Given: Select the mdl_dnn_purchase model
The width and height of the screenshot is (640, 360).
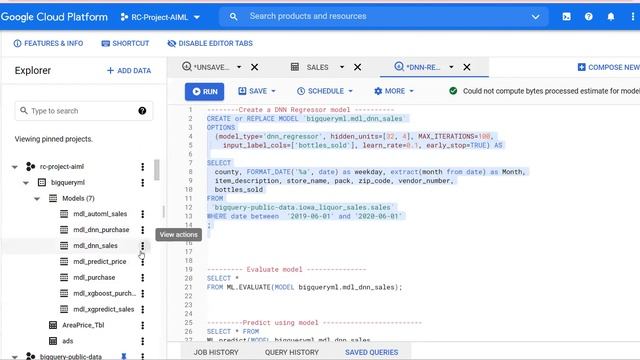Looking at the screenshot, I should [x=101, y=230].
